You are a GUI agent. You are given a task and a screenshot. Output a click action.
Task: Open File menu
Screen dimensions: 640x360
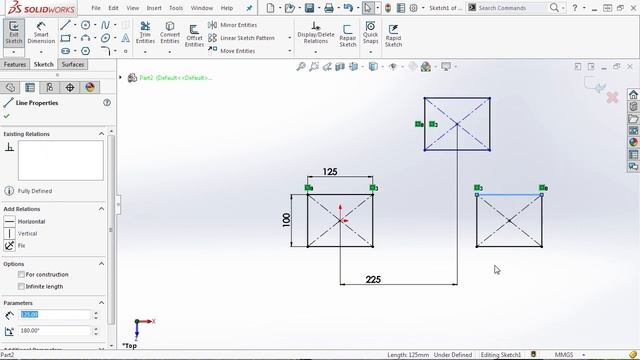point(96,8)
